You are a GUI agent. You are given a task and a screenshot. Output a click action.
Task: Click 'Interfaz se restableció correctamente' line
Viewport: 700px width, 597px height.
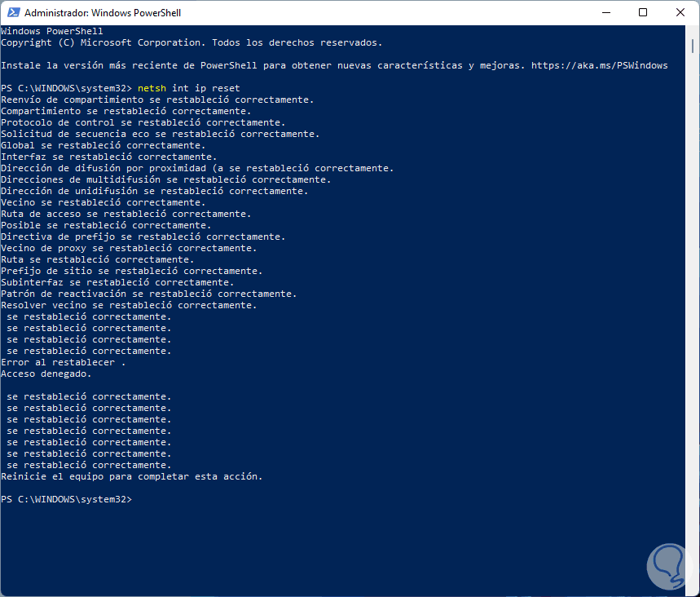click(x=109, y=157)
